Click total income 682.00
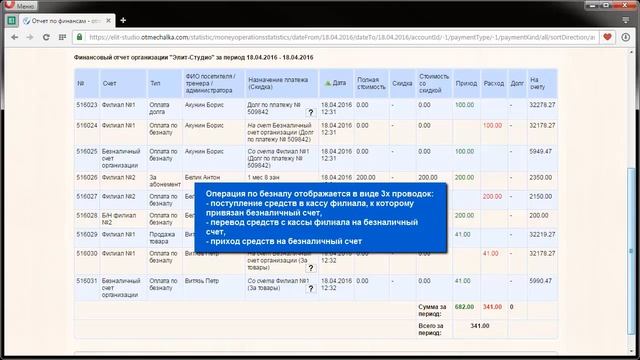 click(x=464, y=307)
